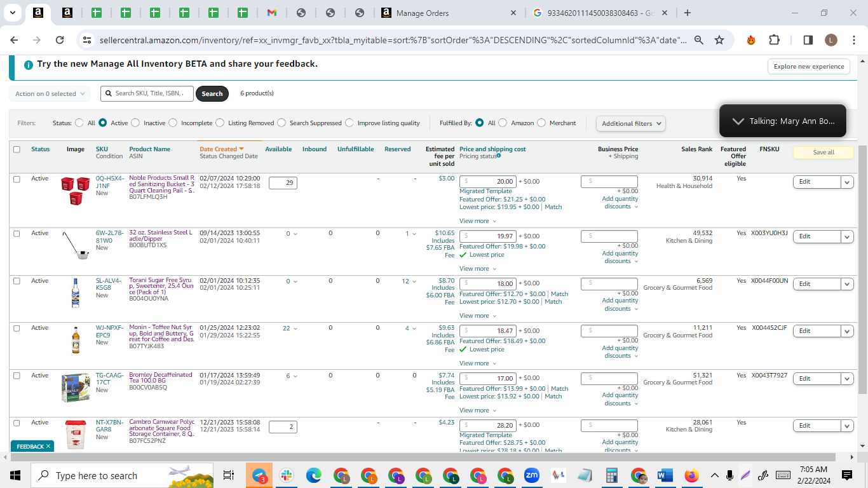
Task: Expand View more for the Bromley Tea row
Action: coord(478,410)
